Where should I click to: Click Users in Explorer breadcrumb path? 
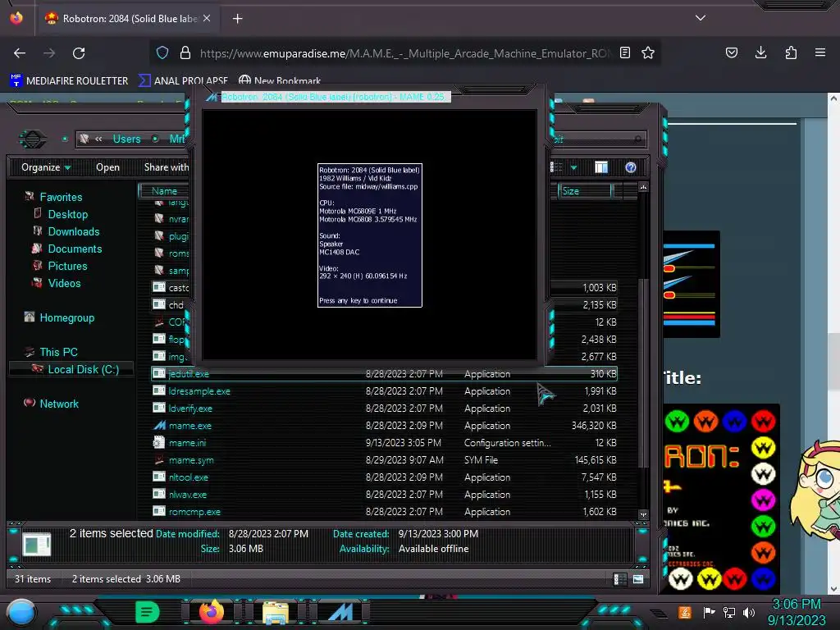click(x=126, y=139)
